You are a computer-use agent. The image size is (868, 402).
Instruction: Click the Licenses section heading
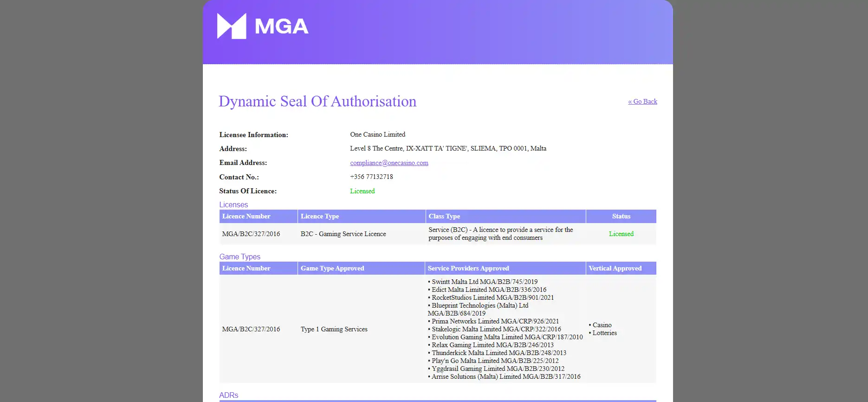(x=233, y=204)
